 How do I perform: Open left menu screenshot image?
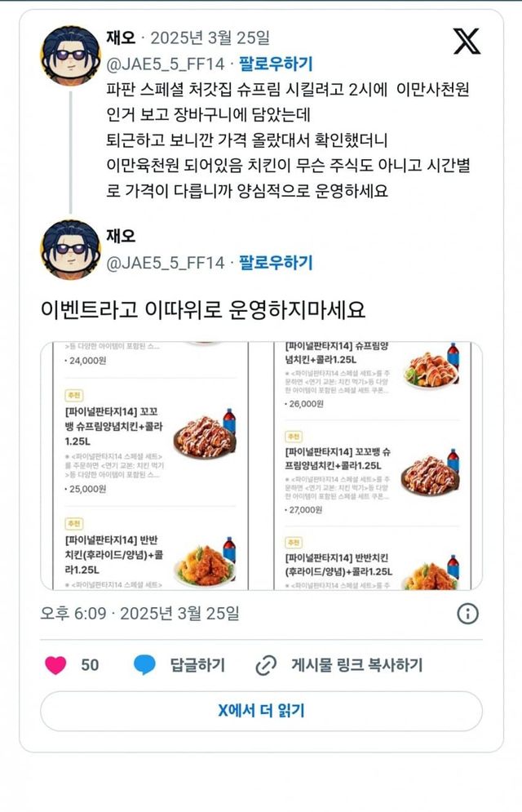pos(151,465)
